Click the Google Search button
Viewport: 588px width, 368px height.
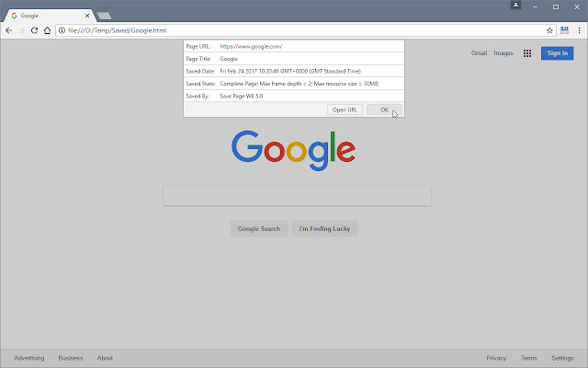click(259, 229)
